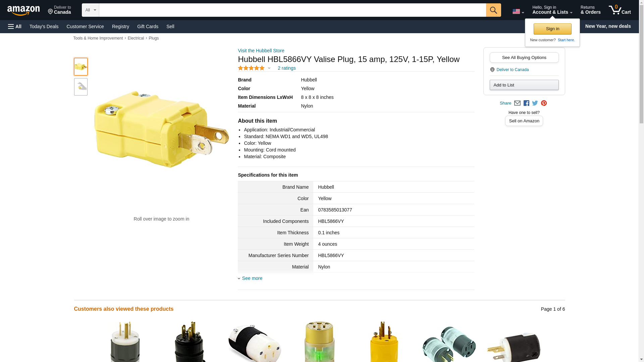Open the cart icon
Screen dimensions: 644x362
pyautogui.click(x=620, y=10)
